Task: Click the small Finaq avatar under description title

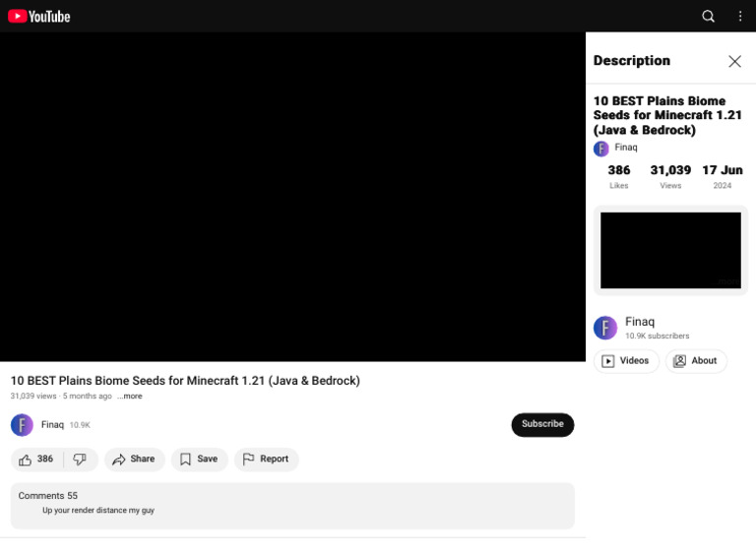Action: tap(600, 149)
